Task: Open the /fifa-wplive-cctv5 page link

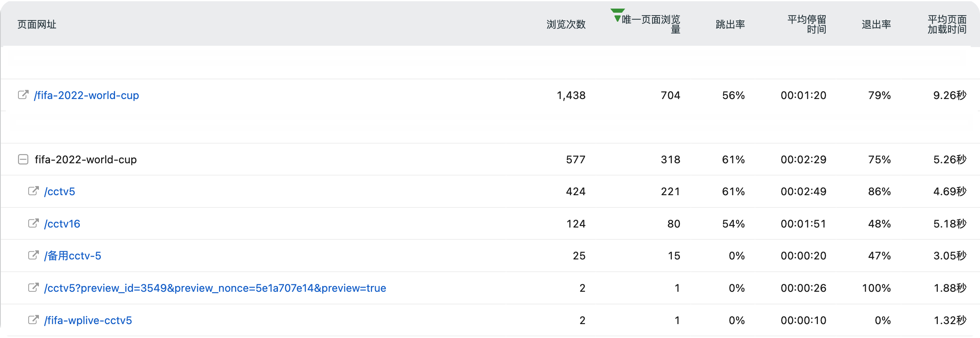Action: (88, 320)
